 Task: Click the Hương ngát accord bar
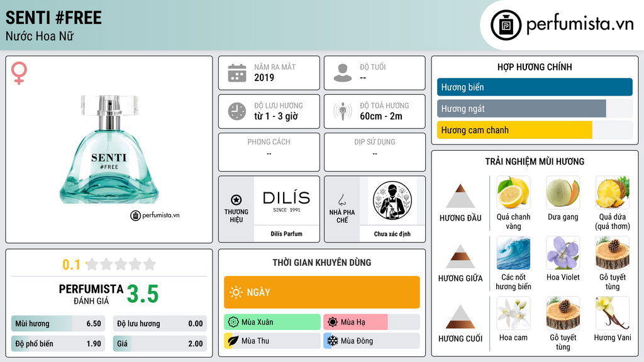(535, 108)
